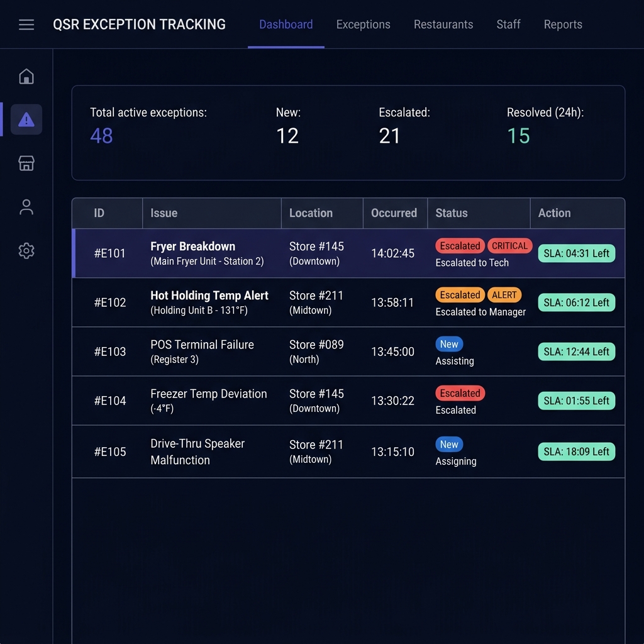Viewport: 644px width, 644px height.
Task: Click SLA 01:55 Left button
Action: [576, 401]
